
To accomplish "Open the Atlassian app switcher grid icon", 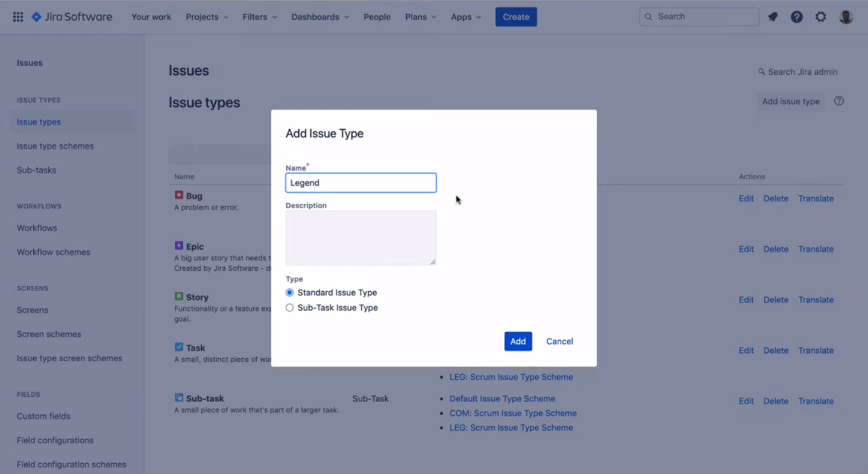I will pos(17,16).
